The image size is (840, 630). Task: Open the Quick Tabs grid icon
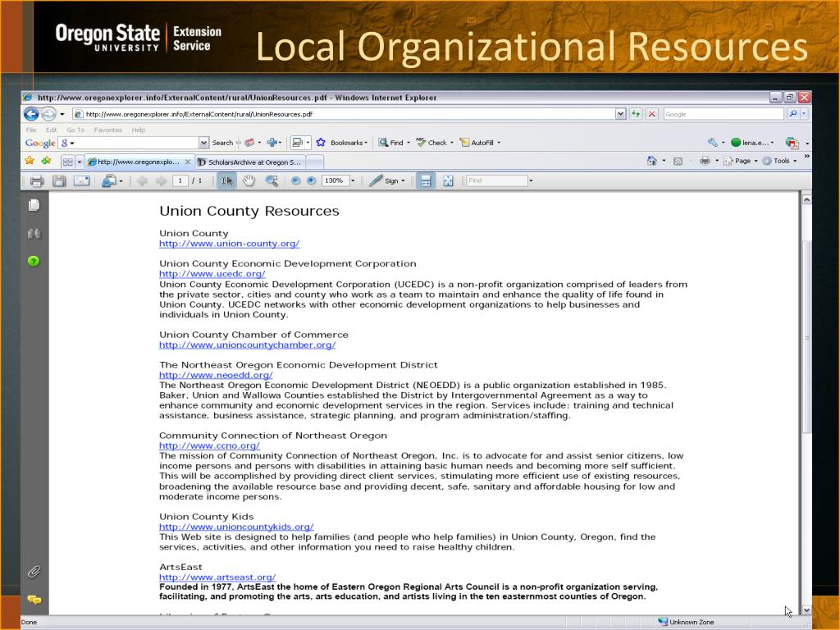point(67,162)
